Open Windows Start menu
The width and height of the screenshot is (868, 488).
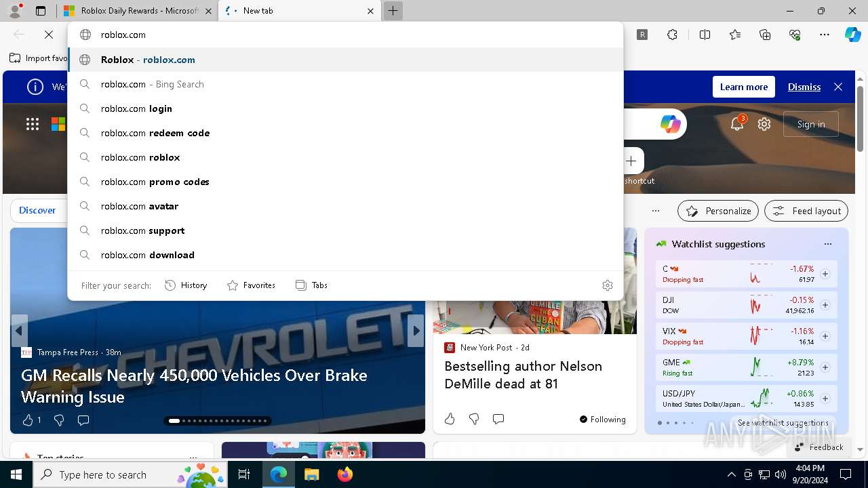[16, 474]
